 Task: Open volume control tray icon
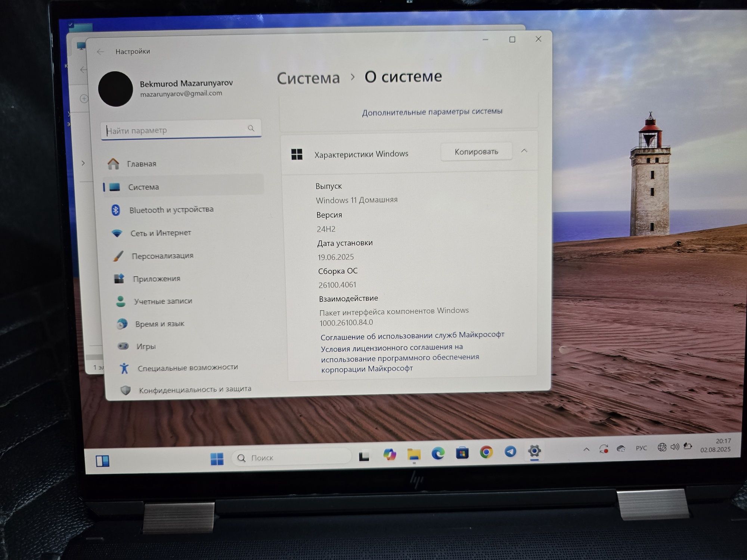(x=675, y=447)
